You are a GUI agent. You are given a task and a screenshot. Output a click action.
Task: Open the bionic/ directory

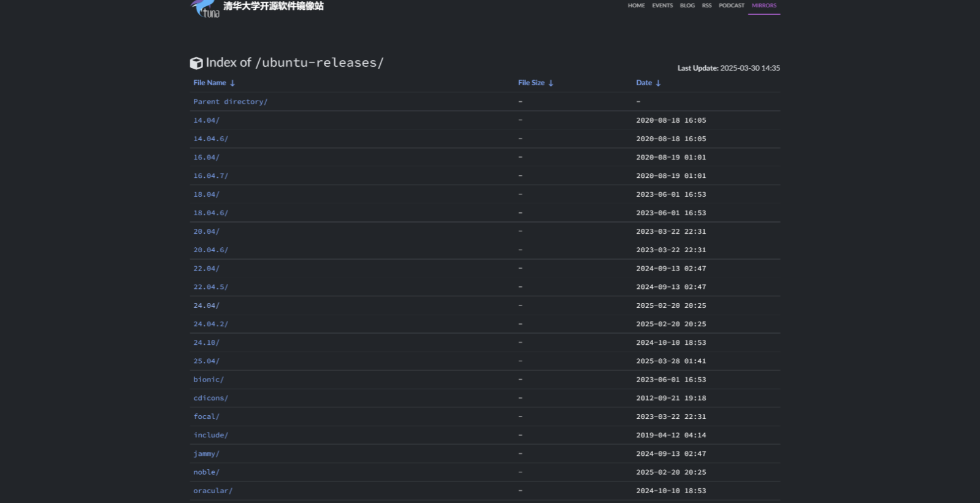[x=209, y=380]
